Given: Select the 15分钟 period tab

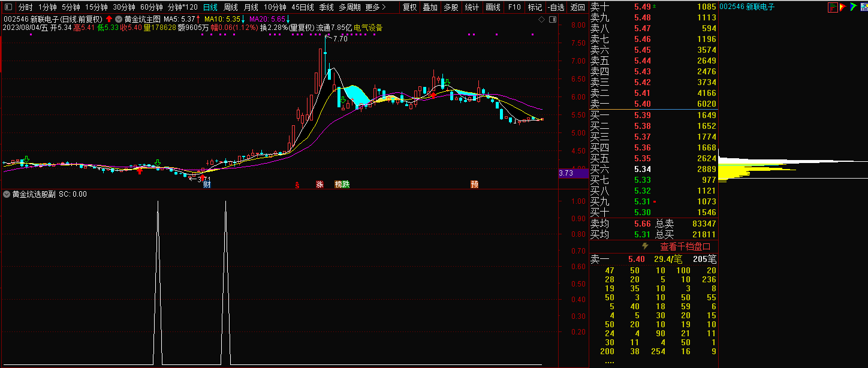Looking at the screenshot, I should tap(97, 8).
